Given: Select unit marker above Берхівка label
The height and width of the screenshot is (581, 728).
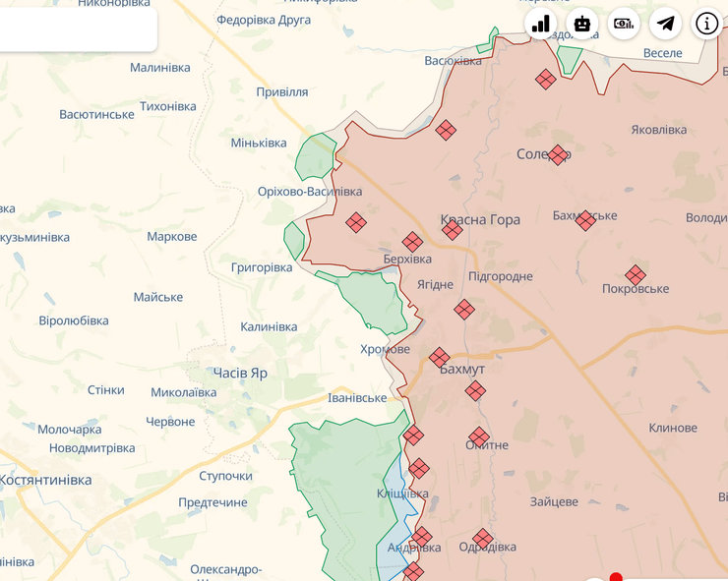Looking at the screenshot, I should click(x=412, y=241).
